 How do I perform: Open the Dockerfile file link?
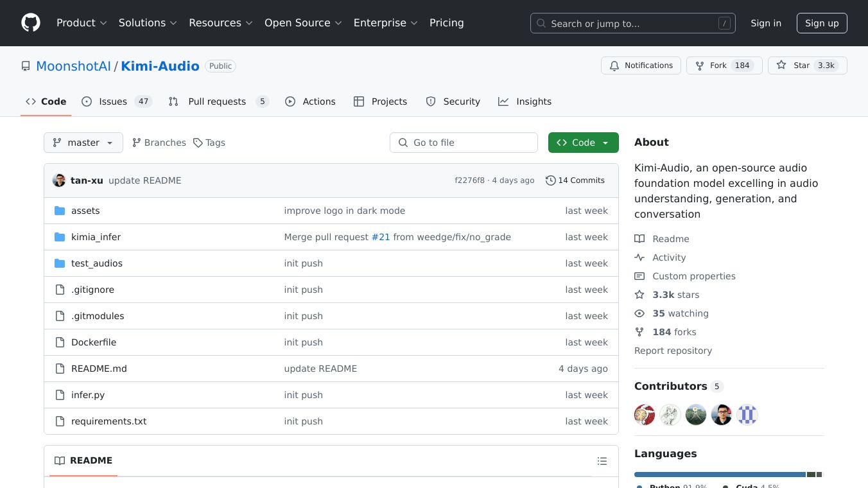tap(94, 342)
